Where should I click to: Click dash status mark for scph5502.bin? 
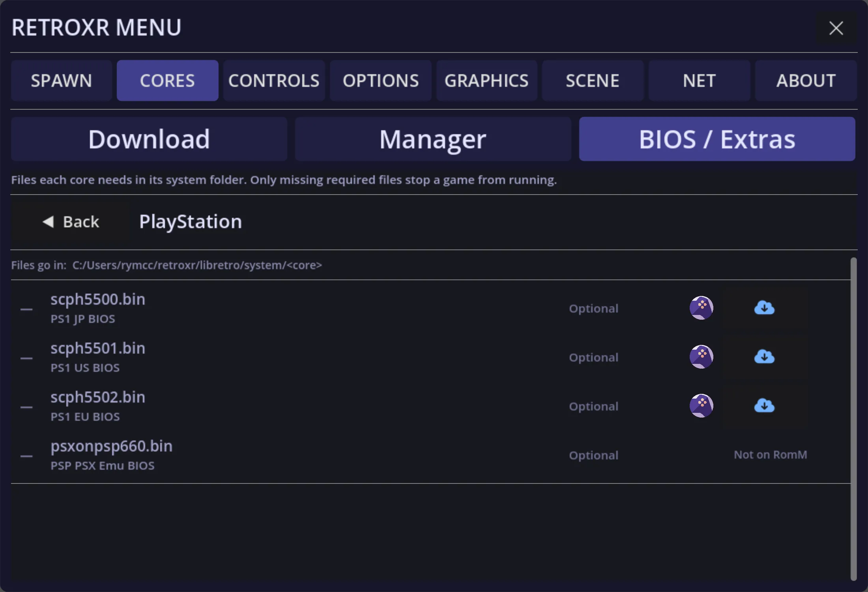tap(26, 407)
